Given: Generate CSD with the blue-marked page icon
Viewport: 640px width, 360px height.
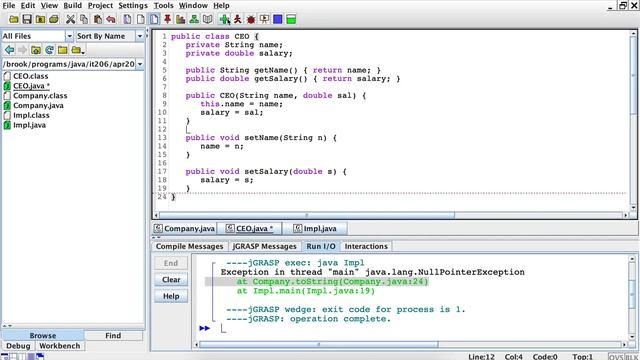Looking at the screenshot, I should tap(127, 19).
